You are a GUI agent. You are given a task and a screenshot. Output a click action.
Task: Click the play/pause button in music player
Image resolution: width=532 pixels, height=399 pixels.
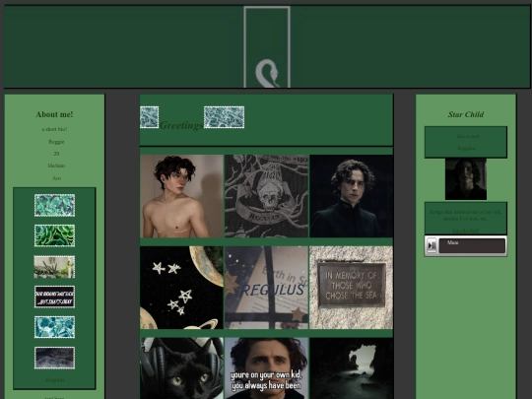tap(432, 245)
